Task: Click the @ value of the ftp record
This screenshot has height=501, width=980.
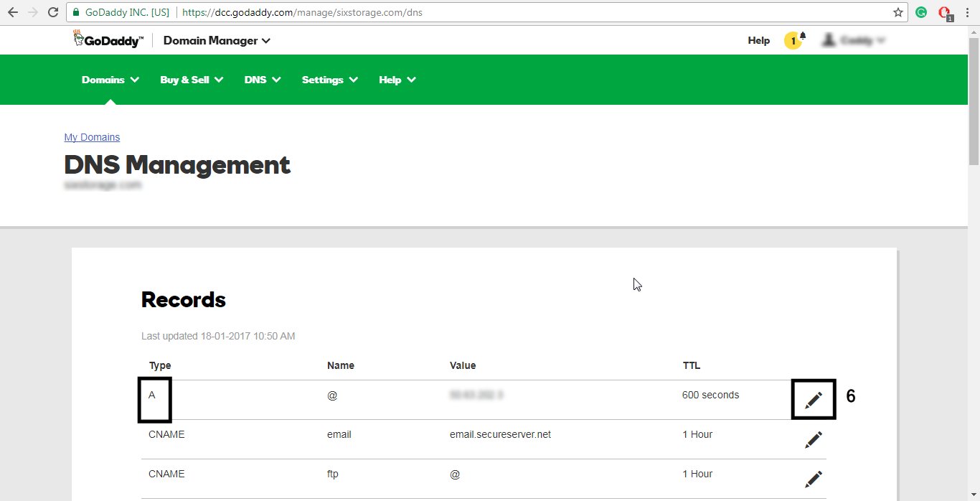Action: (455, 474)
